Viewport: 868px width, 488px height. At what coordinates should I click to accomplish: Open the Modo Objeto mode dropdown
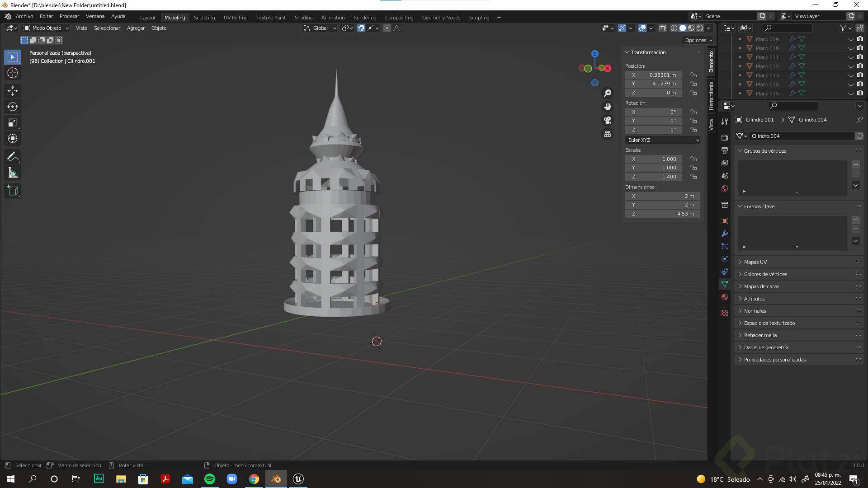(x=47, y=28)
